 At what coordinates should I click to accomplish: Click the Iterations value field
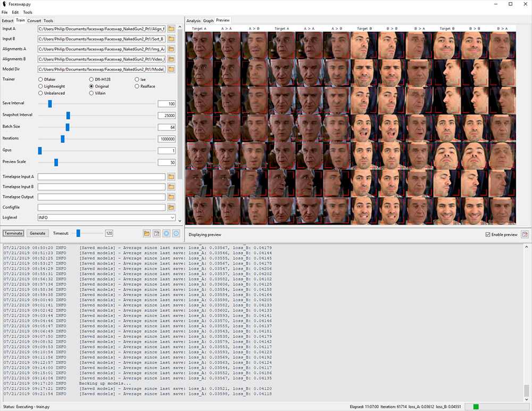[x=167, y=139]
